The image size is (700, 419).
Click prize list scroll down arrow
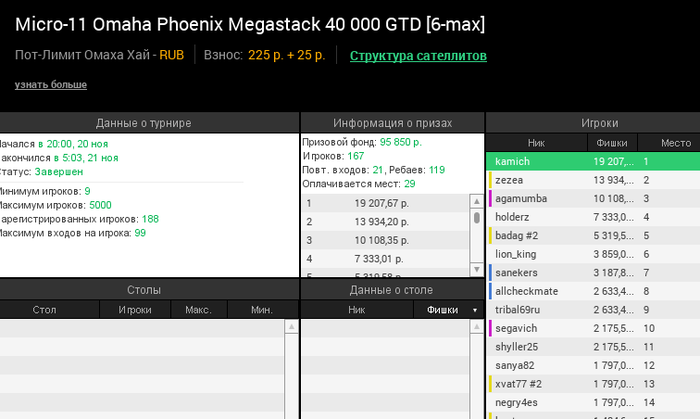click(x=476, y=270)
